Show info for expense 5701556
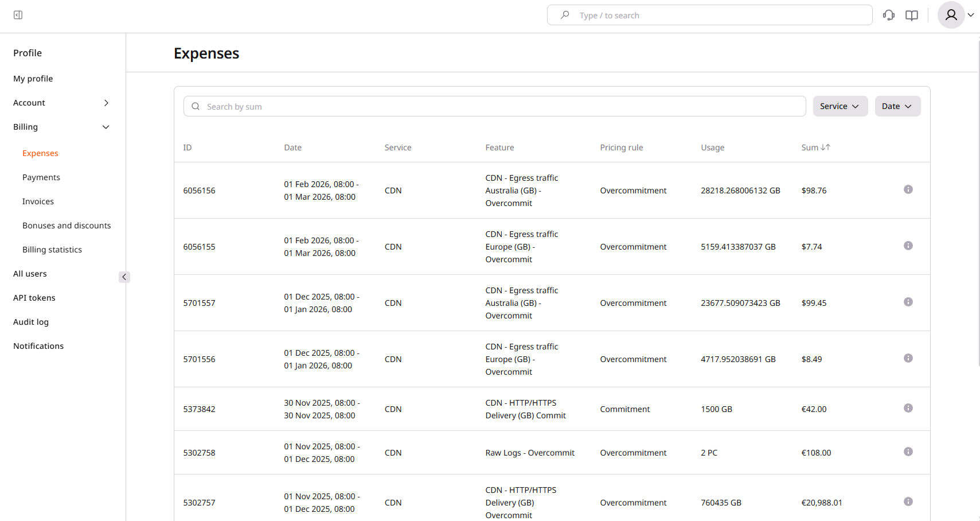Screen dimensions: 980x521 (x=908, y=358)
